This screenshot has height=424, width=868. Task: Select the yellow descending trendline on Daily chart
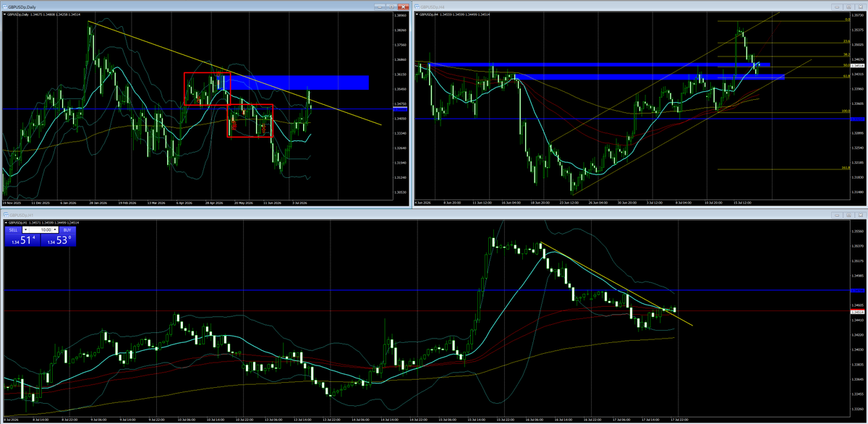click(x=234, y=72)
